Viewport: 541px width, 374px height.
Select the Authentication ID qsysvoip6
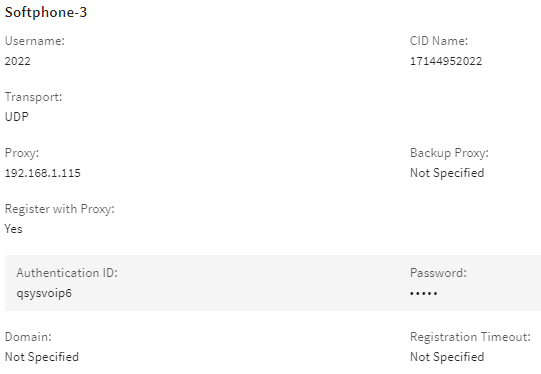coord(44,294)
